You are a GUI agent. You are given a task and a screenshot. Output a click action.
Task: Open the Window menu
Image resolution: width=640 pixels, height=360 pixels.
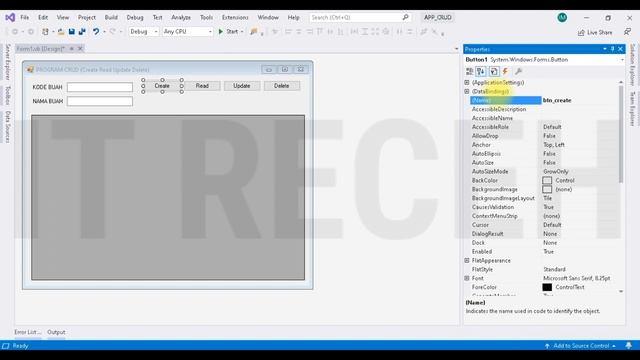point(268,18)
